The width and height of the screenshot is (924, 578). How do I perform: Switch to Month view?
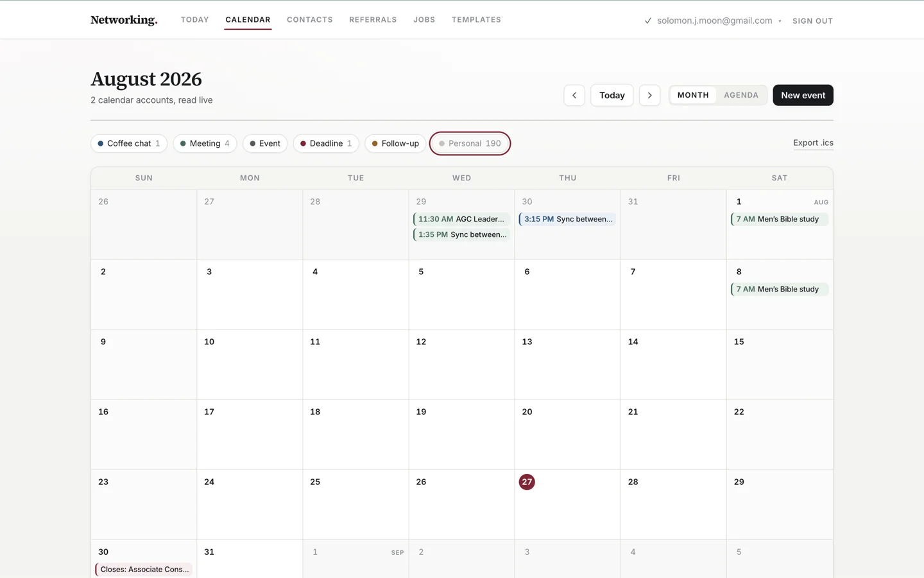693,95
